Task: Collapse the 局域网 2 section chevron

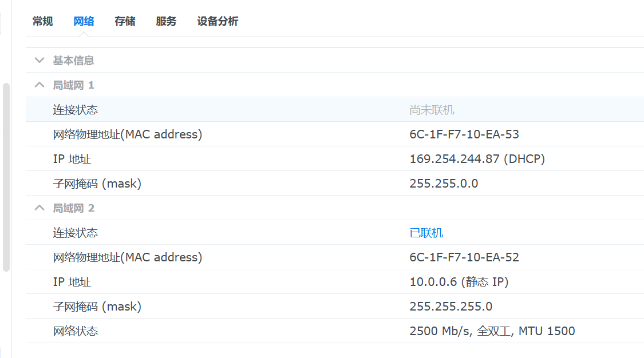Action: (39, 208)
